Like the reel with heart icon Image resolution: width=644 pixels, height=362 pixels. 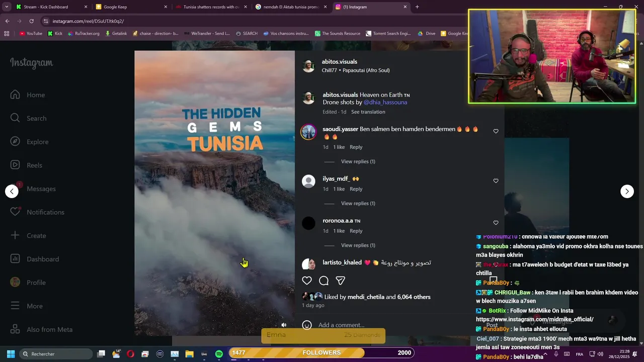[307, 281]
